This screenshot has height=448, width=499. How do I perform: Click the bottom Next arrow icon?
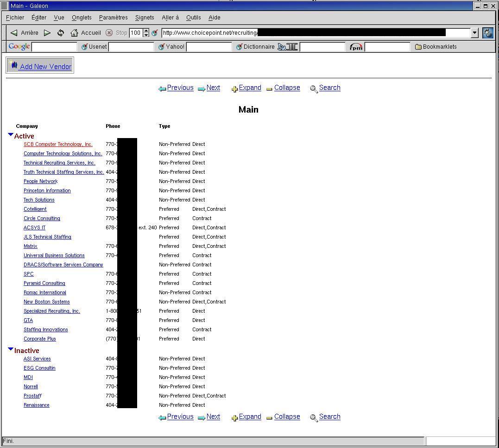pos(202,418)
